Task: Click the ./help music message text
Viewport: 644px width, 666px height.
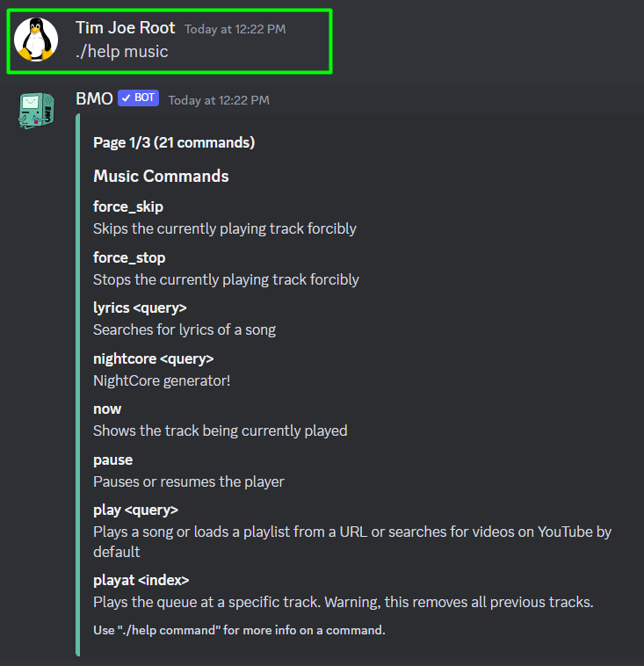Action: click(x=122, y=51)
